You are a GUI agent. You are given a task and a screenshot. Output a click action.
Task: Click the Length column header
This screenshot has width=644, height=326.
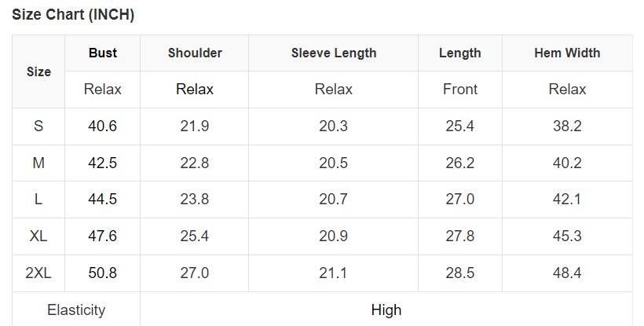[460, 53]
